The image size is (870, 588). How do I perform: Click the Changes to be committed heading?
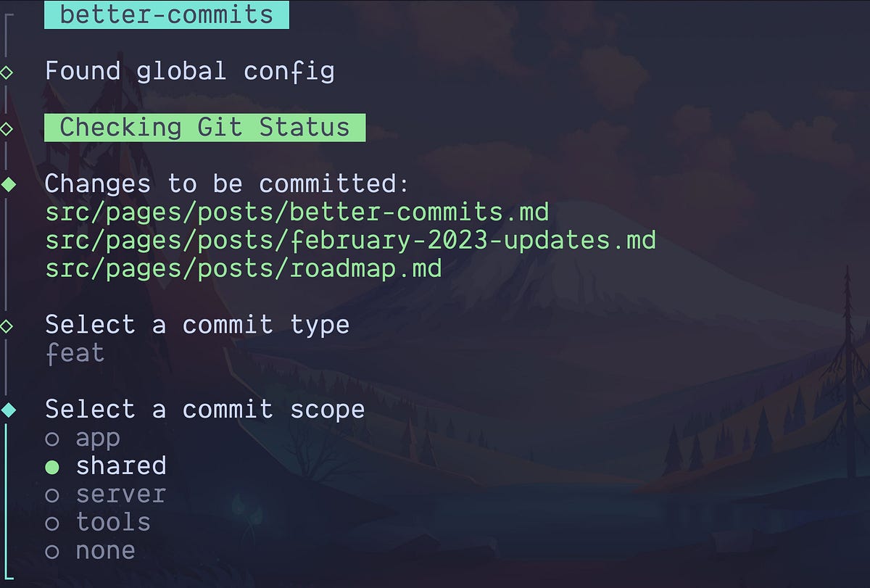(228, 184)
